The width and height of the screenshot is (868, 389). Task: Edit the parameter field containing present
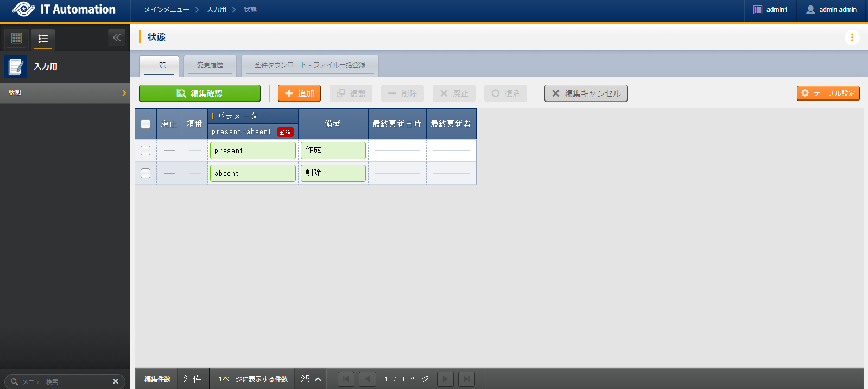click(252, 150)
